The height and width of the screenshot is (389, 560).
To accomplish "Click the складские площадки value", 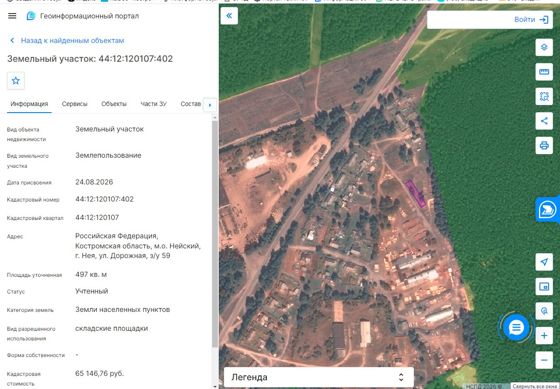I will 111,328.
